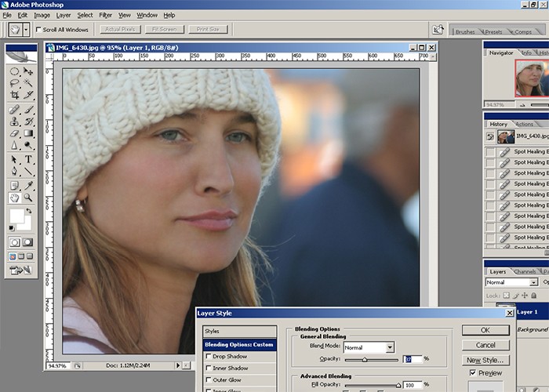Click the Actual Pixels button
549x392 pixels.
(120, 30)
